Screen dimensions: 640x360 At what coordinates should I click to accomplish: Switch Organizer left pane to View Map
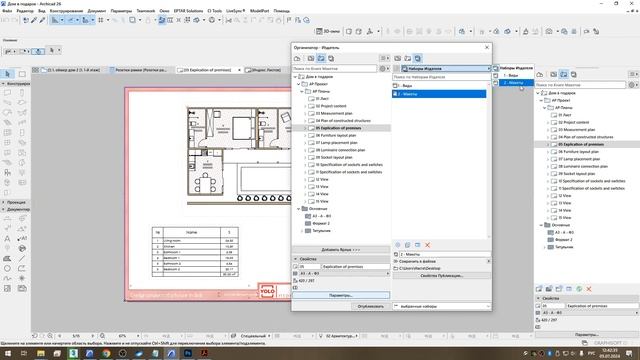[311, 58]
